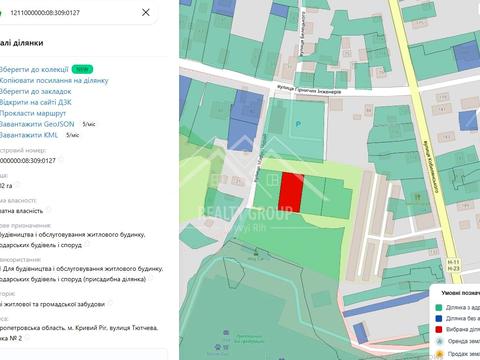This screenshot has height=360, width=480.
Task: Download parcel via 'Завантажити KML'
Action: click(x=29, y=135)
